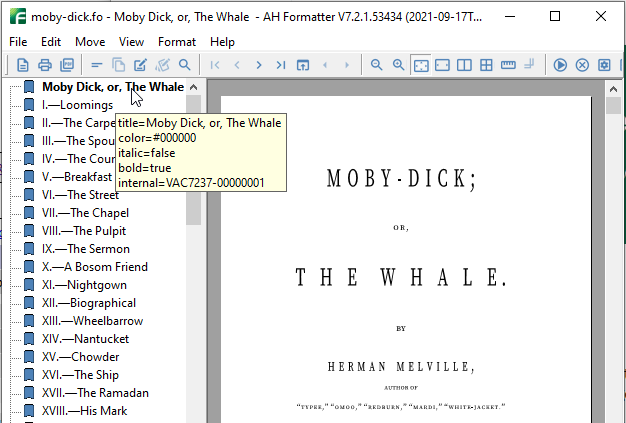The image size is (626, 423).
Task: Click the AH Formatter icon in title bar
Action: [18, 17]
